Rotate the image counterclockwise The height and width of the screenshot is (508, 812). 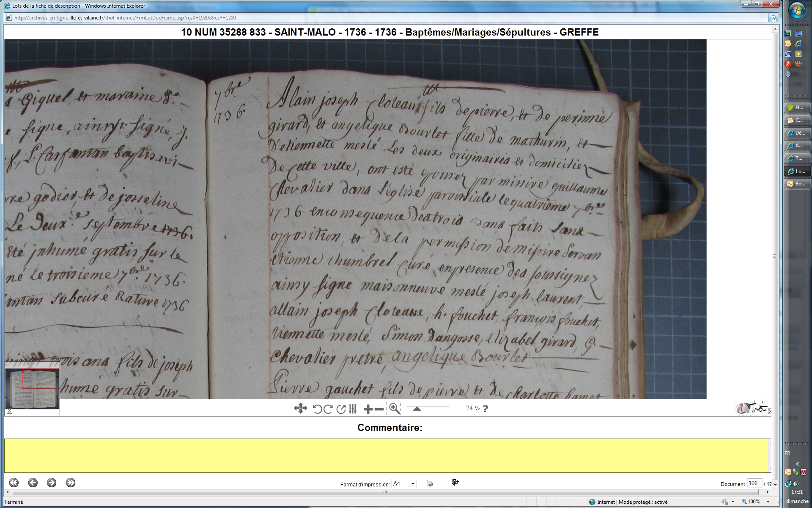coord(317,409)
